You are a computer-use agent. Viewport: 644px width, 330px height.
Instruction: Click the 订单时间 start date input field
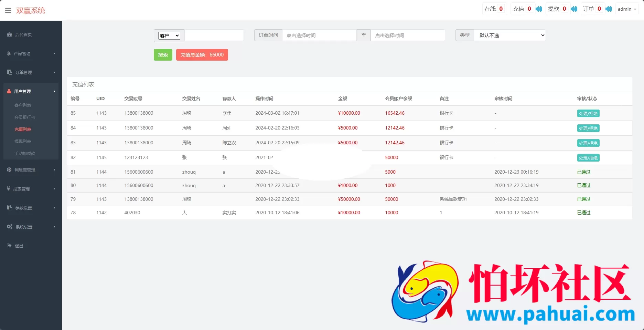(x=320, y=35)
